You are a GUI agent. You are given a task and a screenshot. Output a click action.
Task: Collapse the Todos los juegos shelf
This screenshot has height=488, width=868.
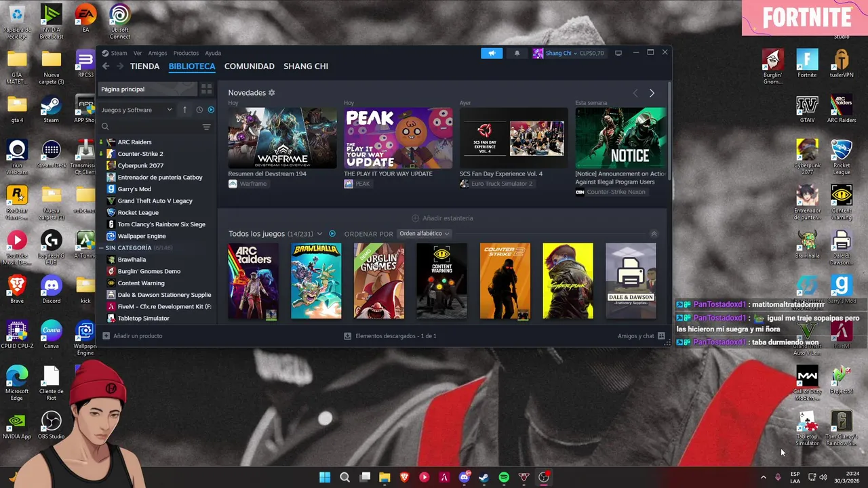coord(654,234)
